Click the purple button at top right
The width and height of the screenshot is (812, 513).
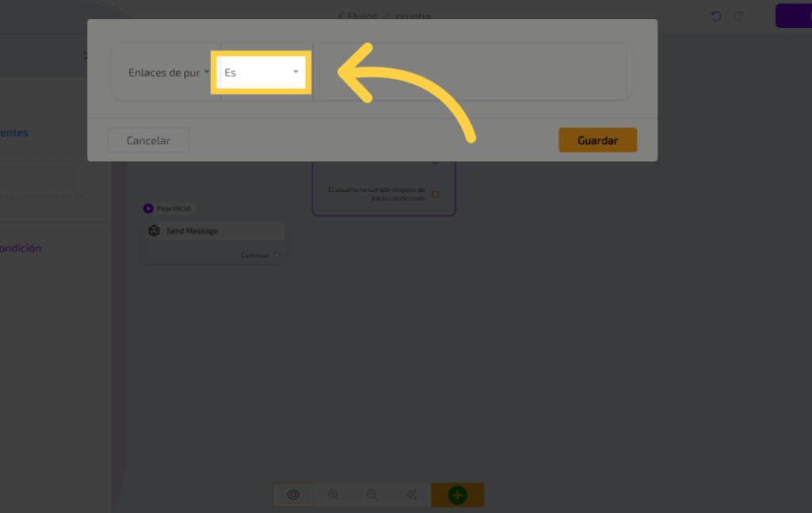point(793,16)
